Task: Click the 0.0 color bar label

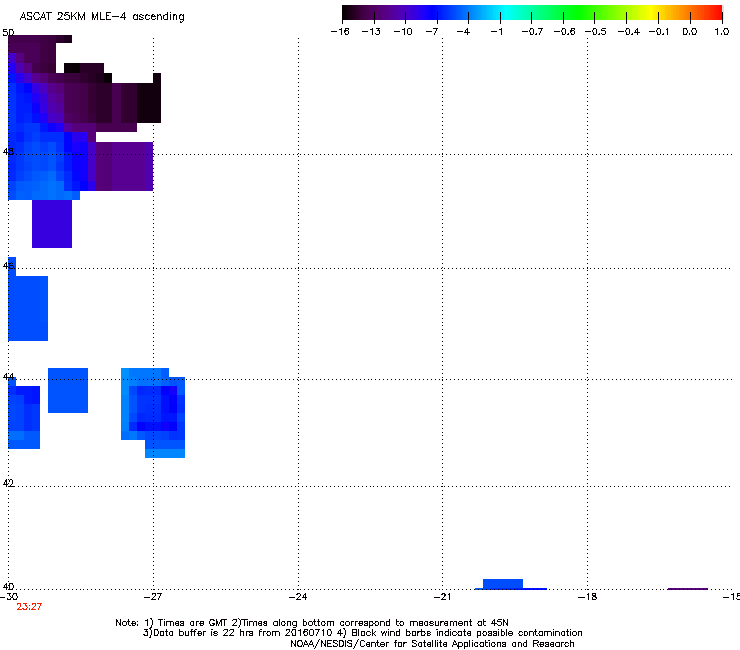Action: (x=690, y=32)
